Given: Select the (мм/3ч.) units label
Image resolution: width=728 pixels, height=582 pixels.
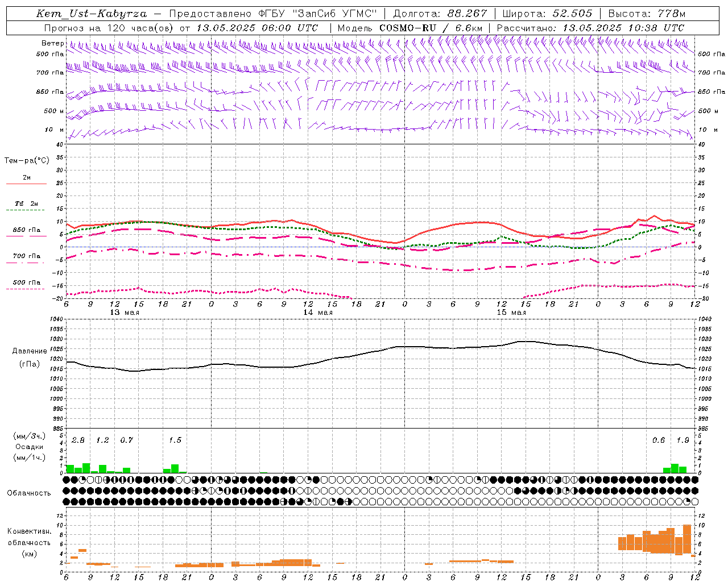Looking at the screenshot, I should click(x=30, y=436).
